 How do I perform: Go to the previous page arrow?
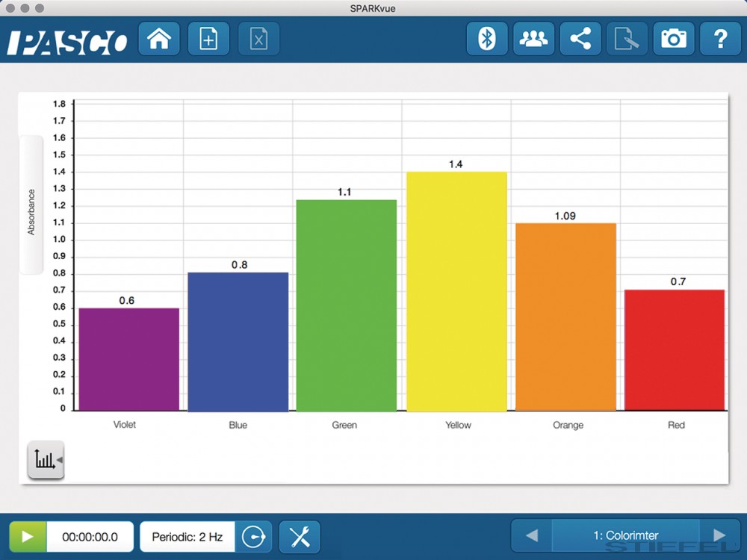click(x=532, y=535)
